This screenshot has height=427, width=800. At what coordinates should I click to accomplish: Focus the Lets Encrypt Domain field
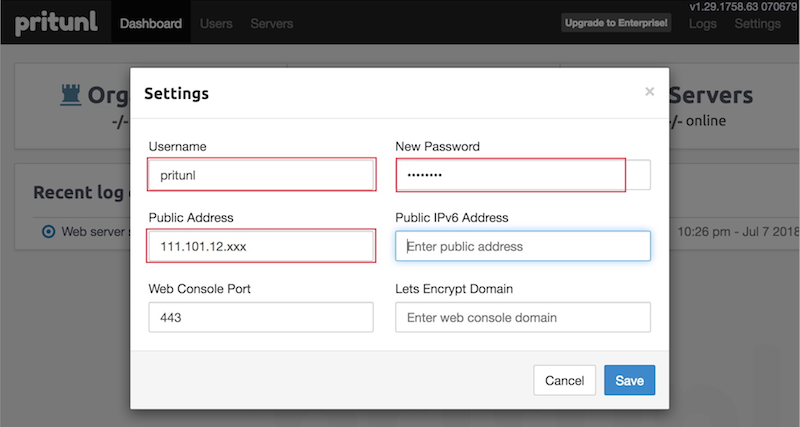pos(523,317)
